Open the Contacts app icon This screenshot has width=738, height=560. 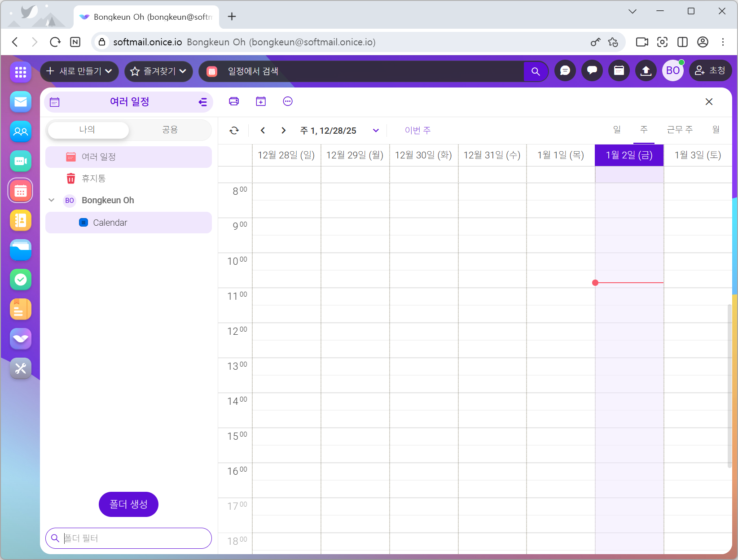pos(21,131)
